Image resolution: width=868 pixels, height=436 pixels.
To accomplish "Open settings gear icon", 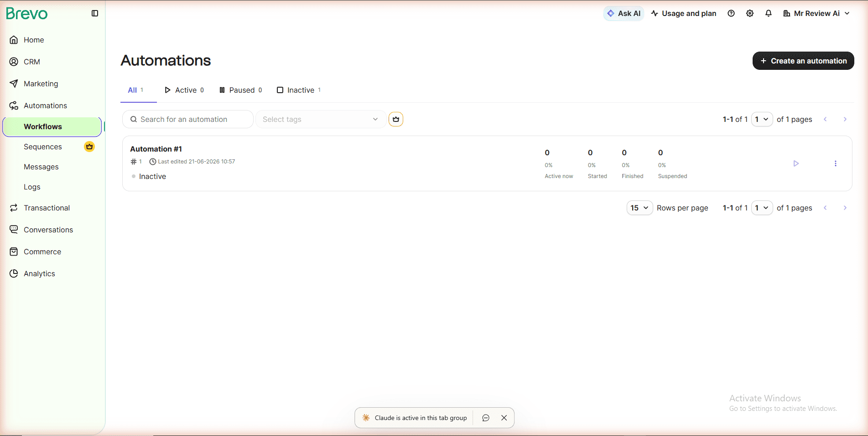I will coord(750,13).
